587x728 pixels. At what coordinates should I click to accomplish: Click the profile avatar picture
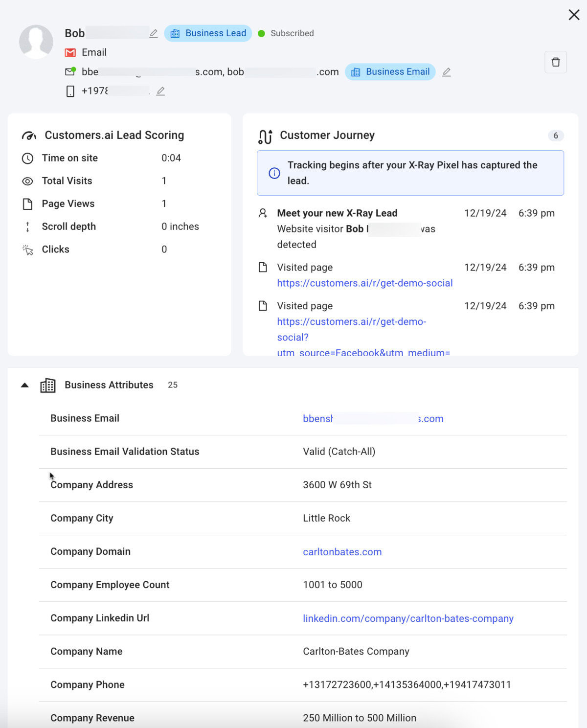pyautogui.click(x=36, y=42)
